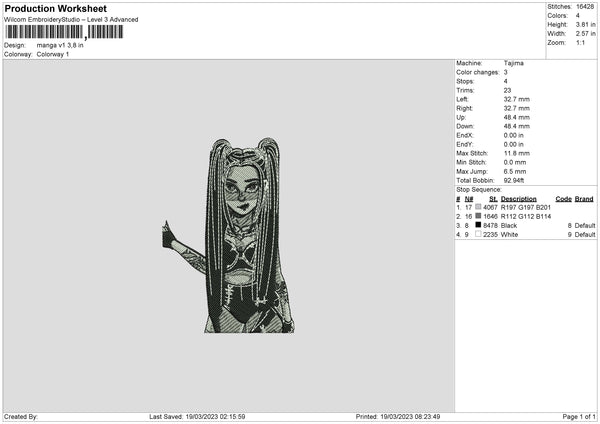600x424 pixels.
Task: Click the barcode under the software name
Action: tap(64, 32)
